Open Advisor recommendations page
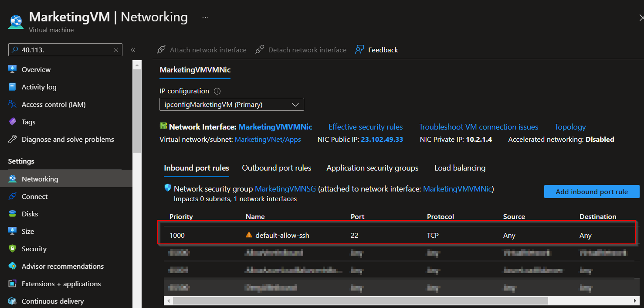Screen dimensions: 644x308 coord(63,266)
